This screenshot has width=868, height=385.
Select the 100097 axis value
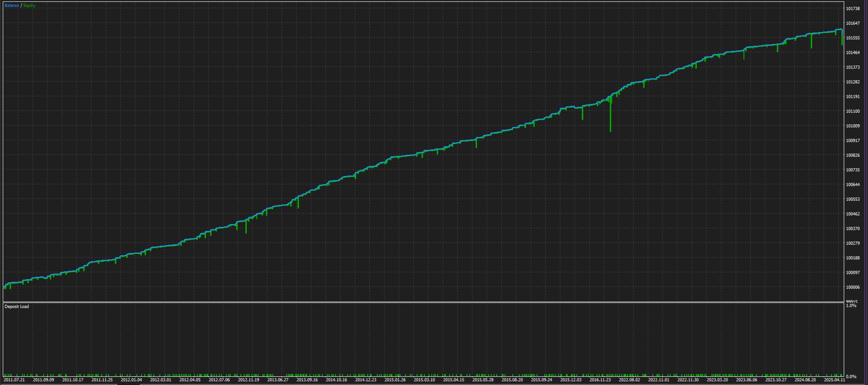[853, 273]
